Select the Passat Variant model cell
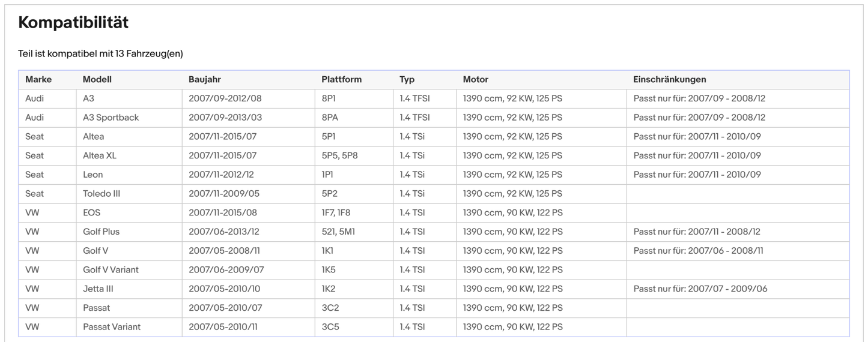 [x=112, y=327]
